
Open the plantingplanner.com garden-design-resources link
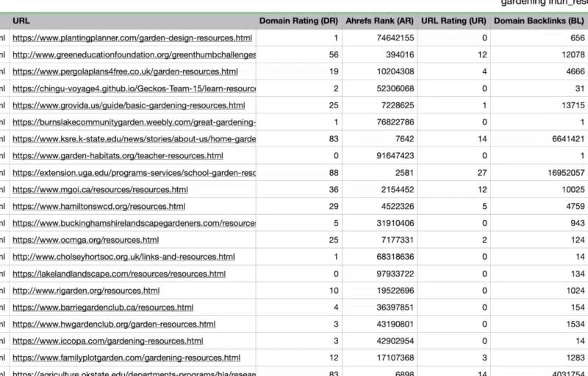pos(132,38)
